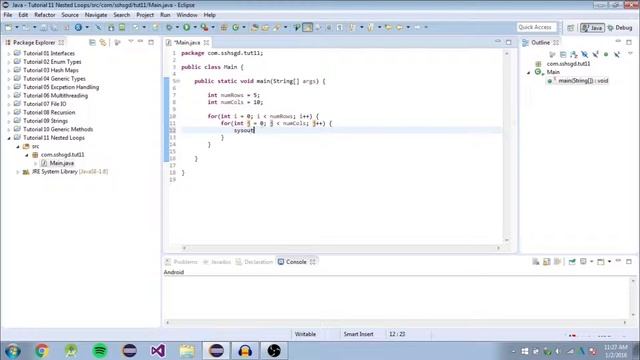This screenshot has height=360, width=640.
Task: Click the Run with external tools icon
Action: pos(204,27)
